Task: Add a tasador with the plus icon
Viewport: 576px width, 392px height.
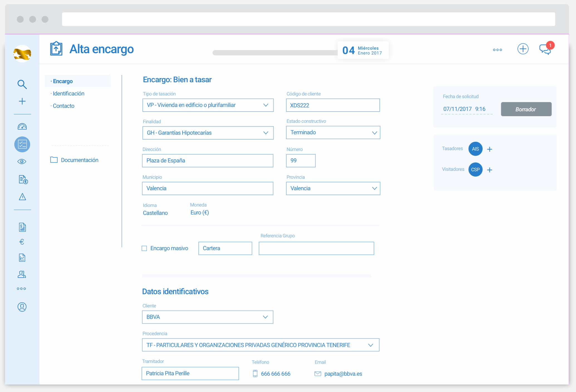Action: tap(490, 149)
